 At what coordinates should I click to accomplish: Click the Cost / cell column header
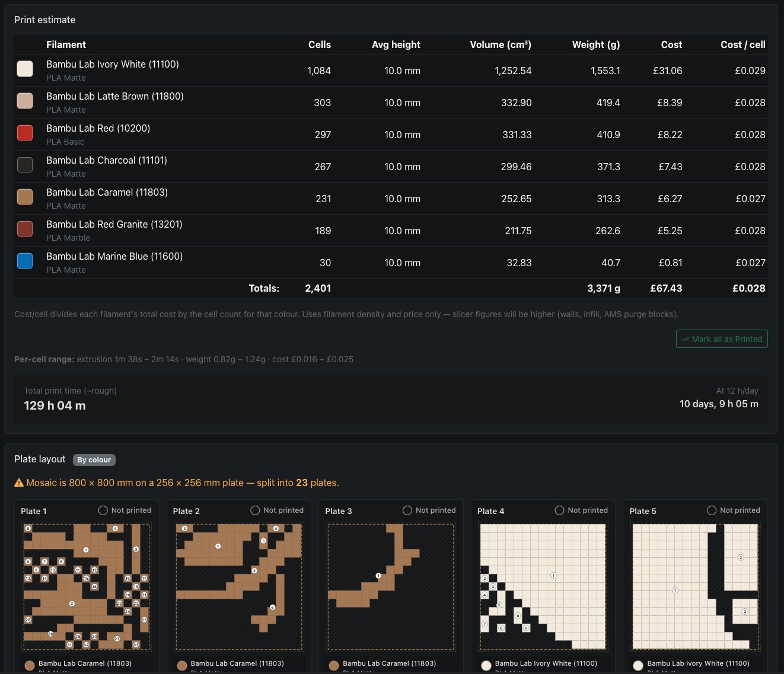click(x=743, y=44)
